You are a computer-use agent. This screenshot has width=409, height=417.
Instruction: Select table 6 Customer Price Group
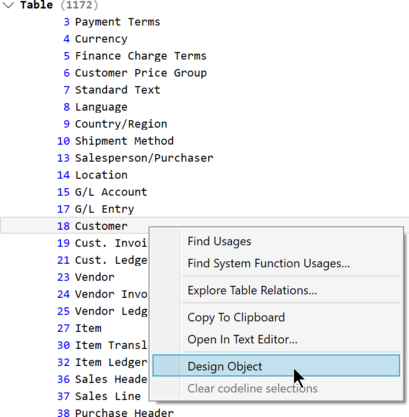(x=135, y=73)
